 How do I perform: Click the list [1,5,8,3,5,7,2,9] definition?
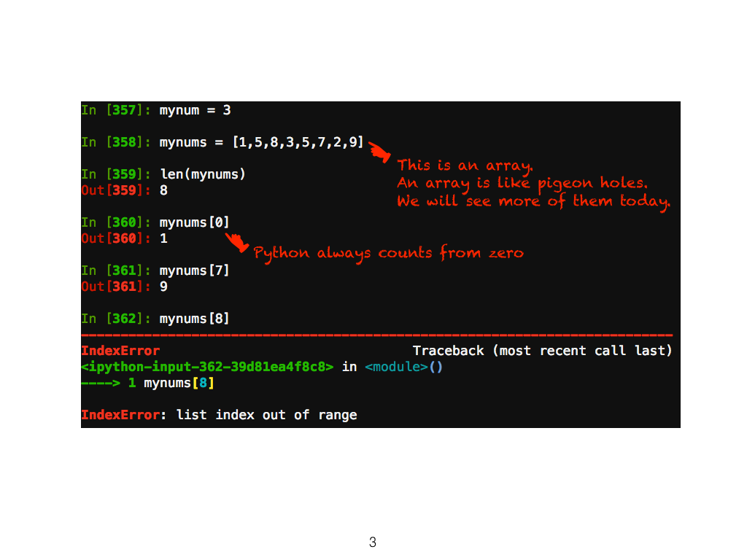click(298, 142)
